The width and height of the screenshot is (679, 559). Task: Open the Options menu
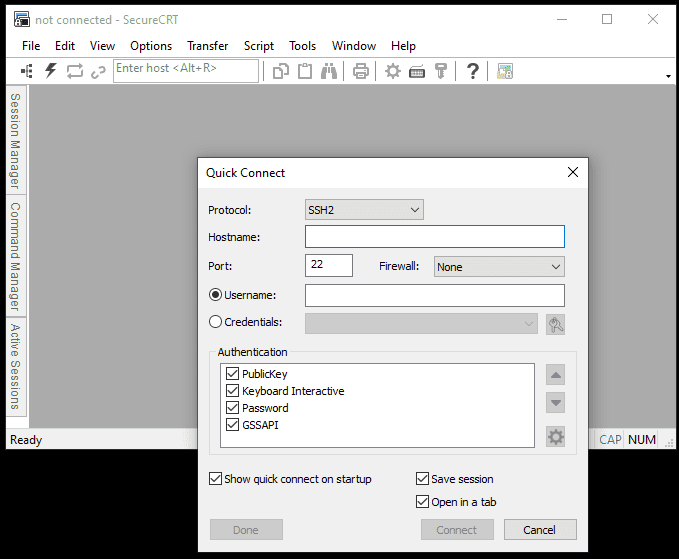point(151,46)
